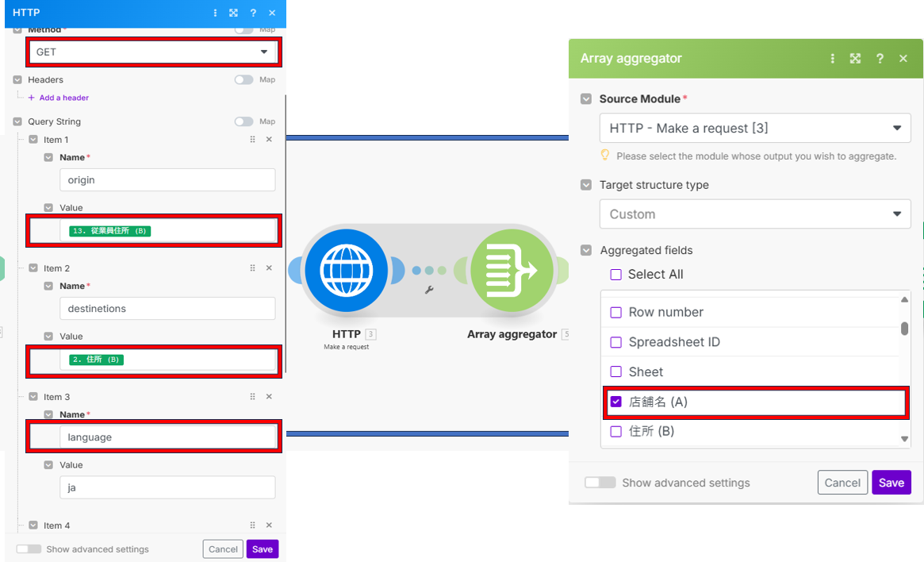Open Array aggregator help icon
Screen dimensions: 924x585
pos(880,59)
